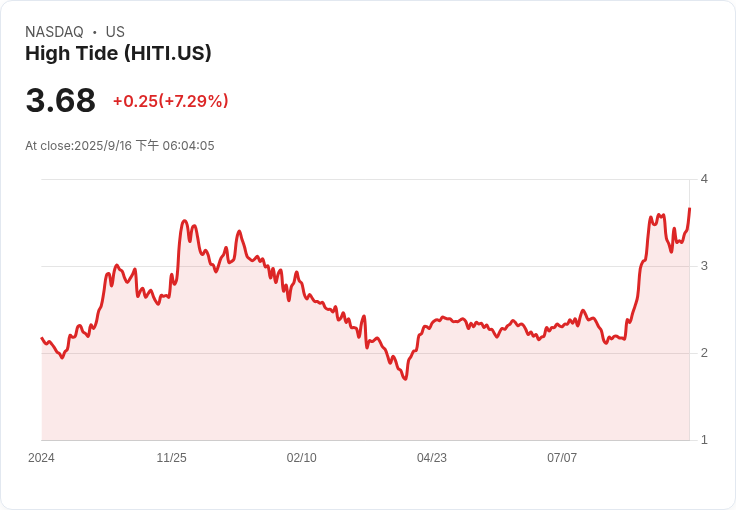Click the 11/25 date axis label
736x510 pixels.
pos(171,458)
